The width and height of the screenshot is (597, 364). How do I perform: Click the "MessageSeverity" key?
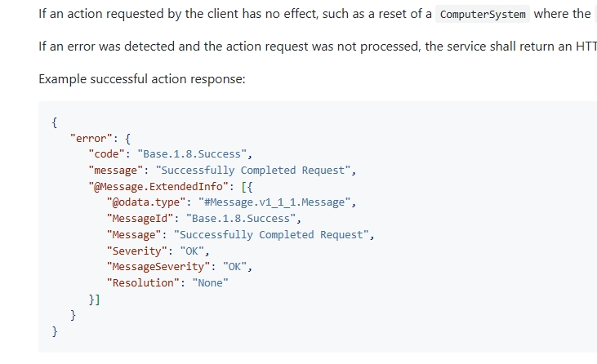(x=158, y=267)
